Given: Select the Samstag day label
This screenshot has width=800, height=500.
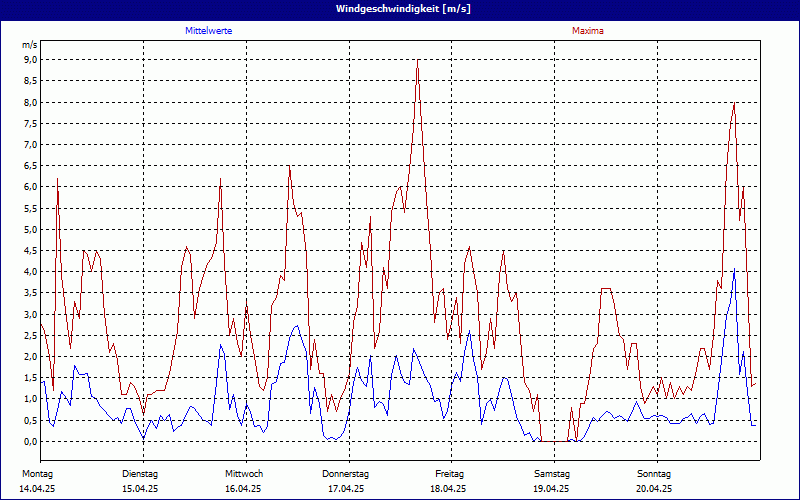Looking at the screenshot, I should [x=552, y=473].
